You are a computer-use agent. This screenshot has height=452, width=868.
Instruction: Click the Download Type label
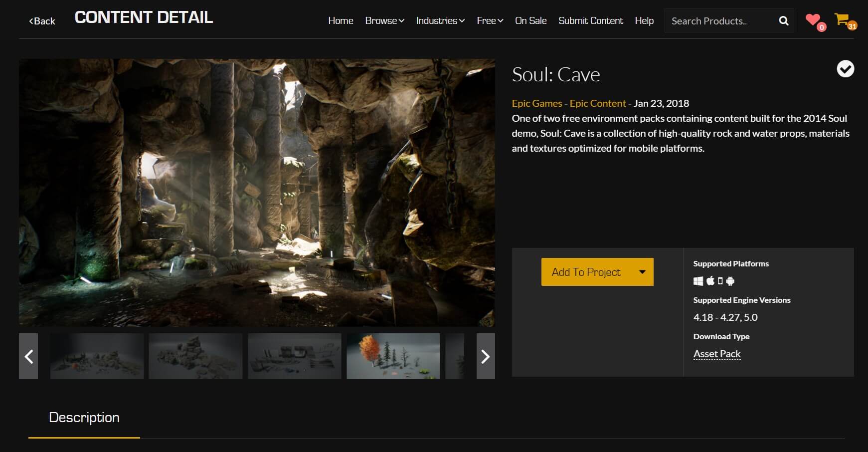(x=721, y=336)
